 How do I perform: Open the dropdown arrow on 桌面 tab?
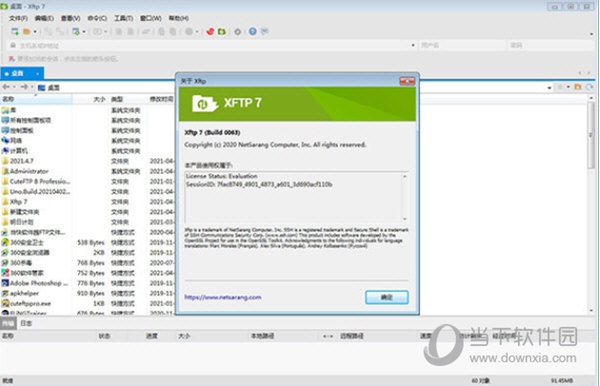(38, 73)
